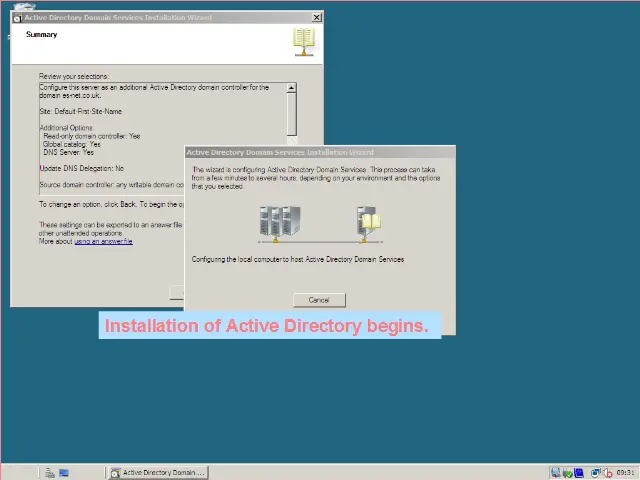Click the open book icon in the Summary header
Image resolution: width=640 pixels, height=480 pixels.
click(304, 42)
